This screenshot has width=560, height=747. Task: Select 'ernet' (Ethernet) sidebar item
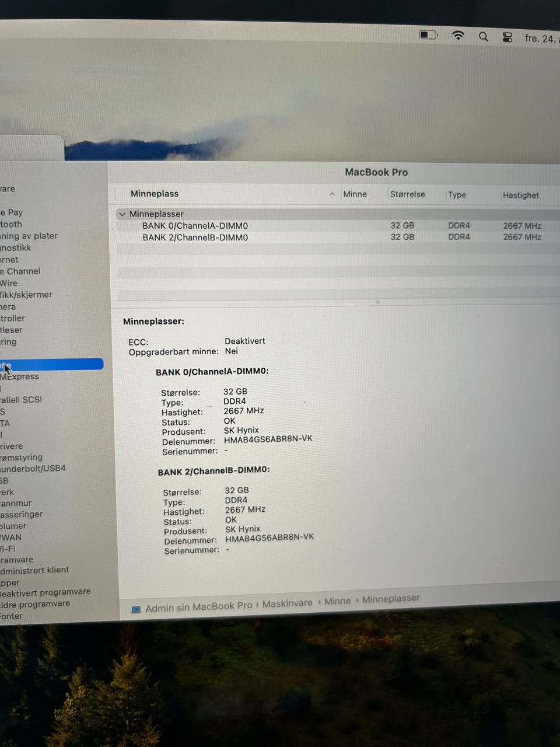(9, 260)
